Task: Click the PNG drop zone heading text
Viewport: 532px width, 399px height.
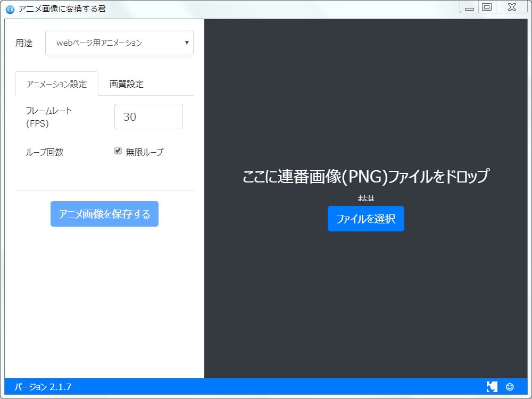Action: (x=365, y=177)
